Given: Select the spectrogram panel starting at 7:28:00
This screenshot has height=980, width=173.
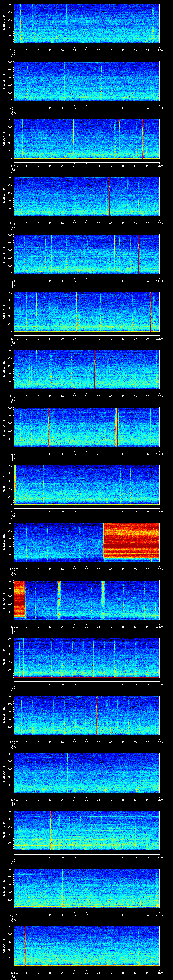Looking at the screenshot, I should point(86,716).
